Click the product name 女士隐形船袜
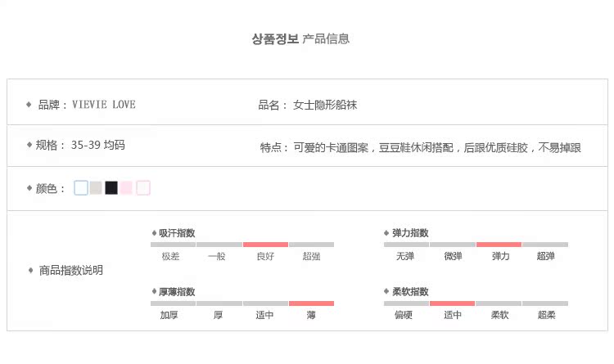 tap(325, 105)
